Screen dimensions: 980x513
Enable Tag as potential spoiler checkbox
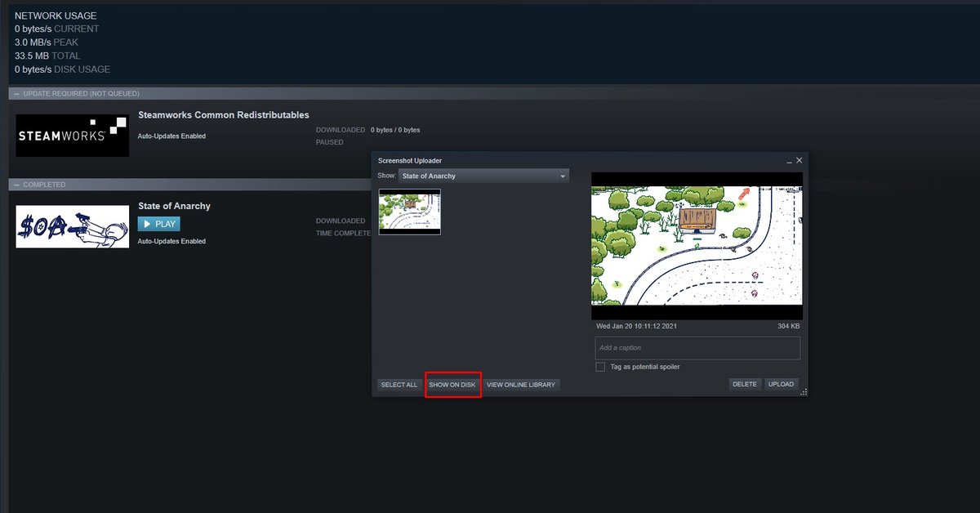coord(600,367)
